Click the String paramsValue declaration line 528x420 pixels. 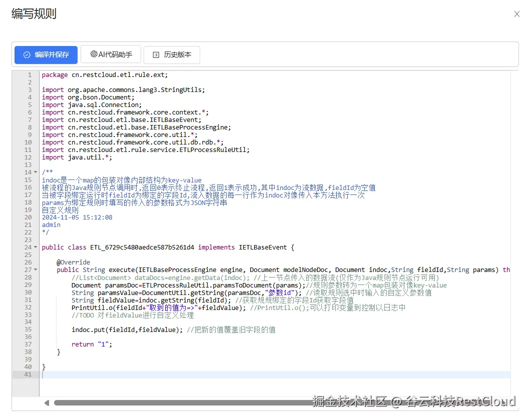click(252, 292)
